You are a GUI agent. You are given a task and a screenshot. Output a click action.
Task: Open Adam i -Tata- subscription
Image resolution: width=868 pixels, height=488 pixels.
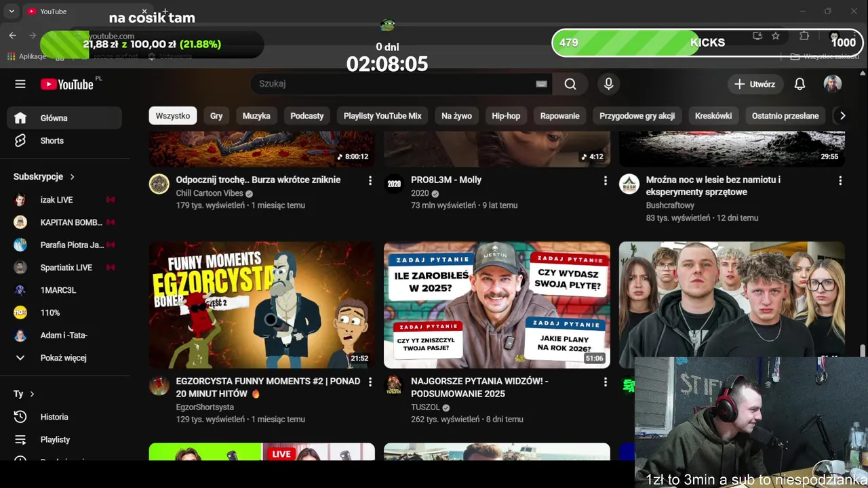click(64, 335)
